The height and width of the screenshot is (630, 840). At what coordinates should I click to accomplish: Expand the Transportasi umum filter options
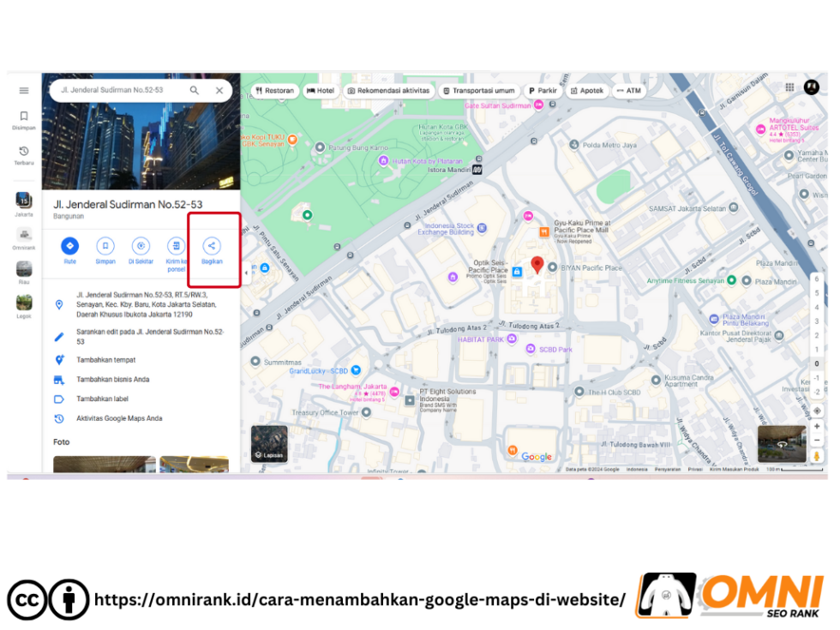[478, 90]
